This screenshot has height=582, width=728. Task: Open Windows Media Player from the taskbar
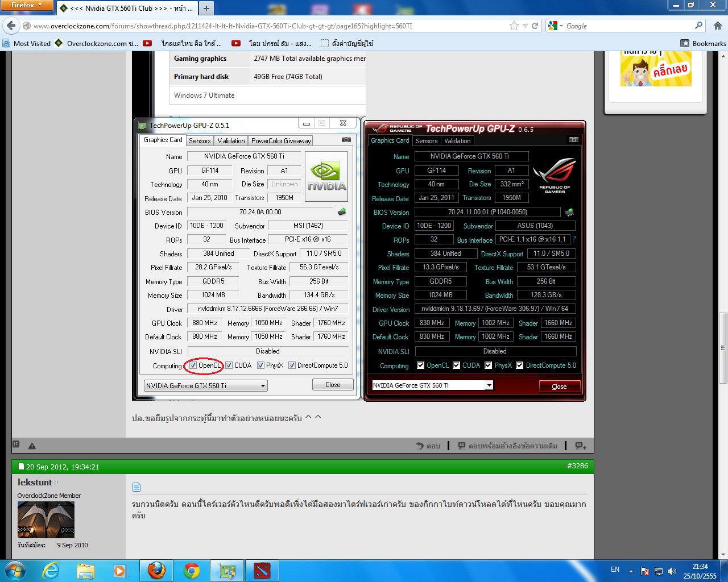pyautogui.click(x=120, y=571)
